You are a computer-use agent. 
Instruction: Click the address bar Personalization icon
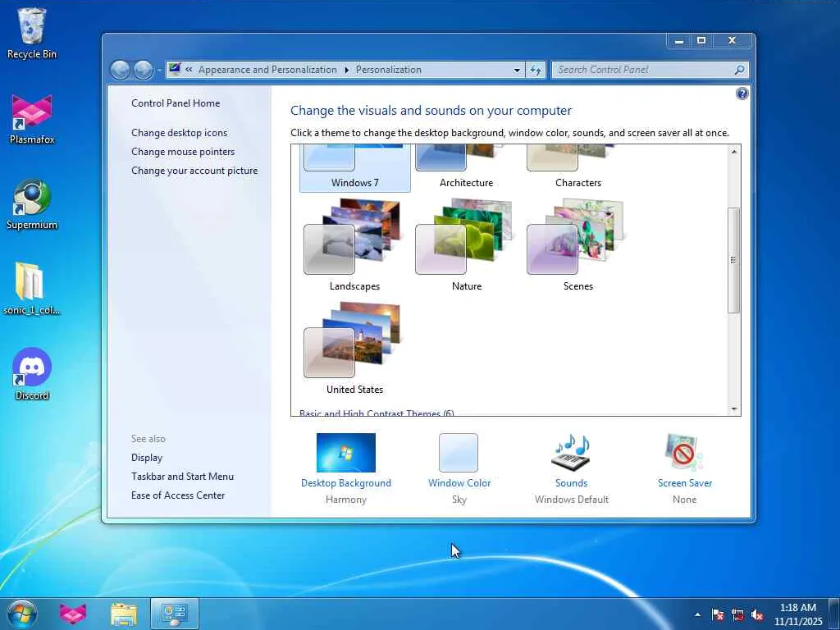click(x=175, y=69)
